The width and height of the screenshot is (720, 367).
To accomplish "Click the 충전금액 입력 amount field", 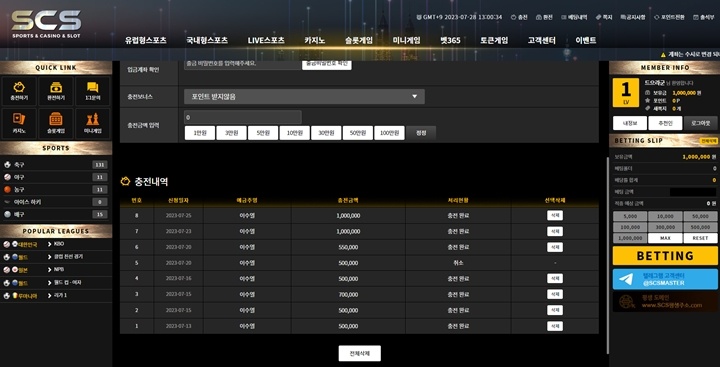I will click(x=243, y=117).
